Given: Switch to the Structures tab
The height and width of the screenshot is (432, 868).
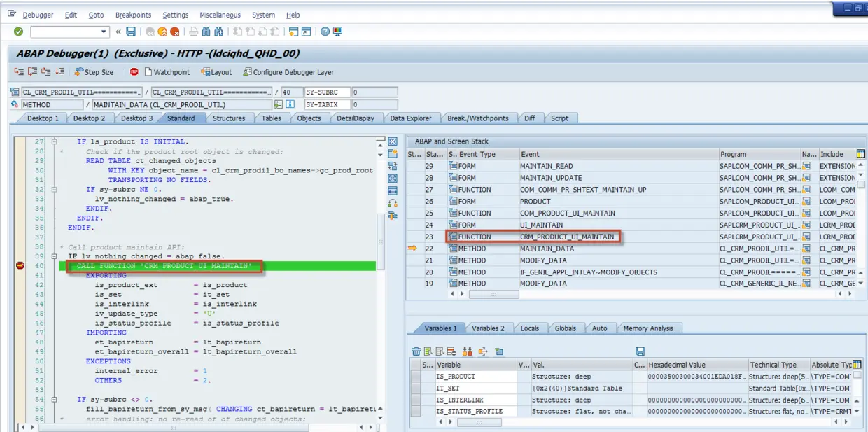Looking at the screenshot, I should 229,118.
